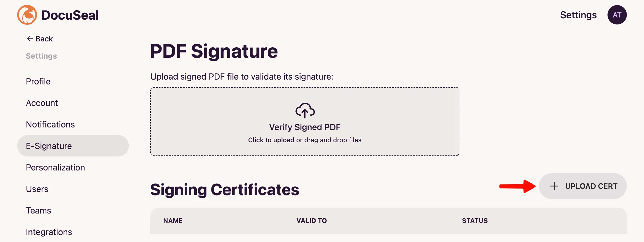Click the Status column header
Screen dimensions: 644x242
click(x=475, y=220)
